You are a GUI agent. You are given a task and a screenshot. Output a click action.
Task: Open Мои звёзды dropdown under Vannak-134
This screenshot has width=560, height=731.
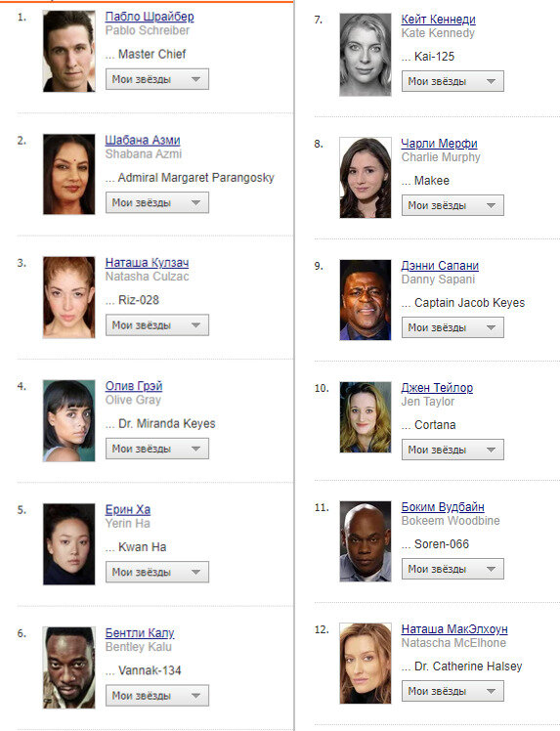157,695
